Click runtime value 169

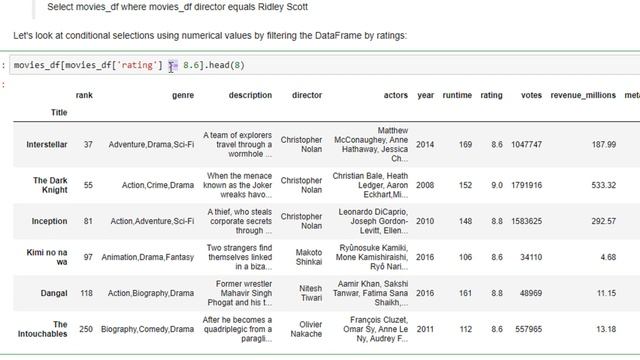point(465,144)
